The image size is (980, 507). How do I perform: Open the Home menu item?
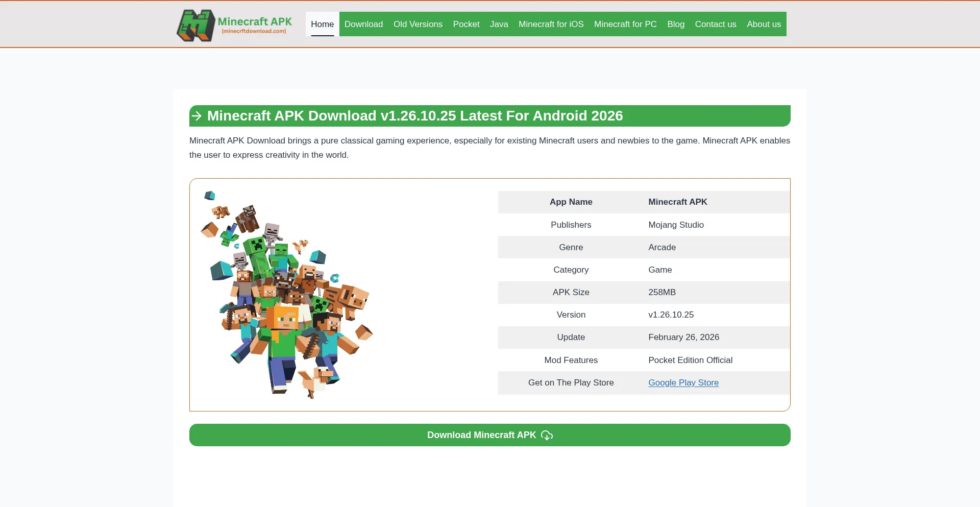323,24
